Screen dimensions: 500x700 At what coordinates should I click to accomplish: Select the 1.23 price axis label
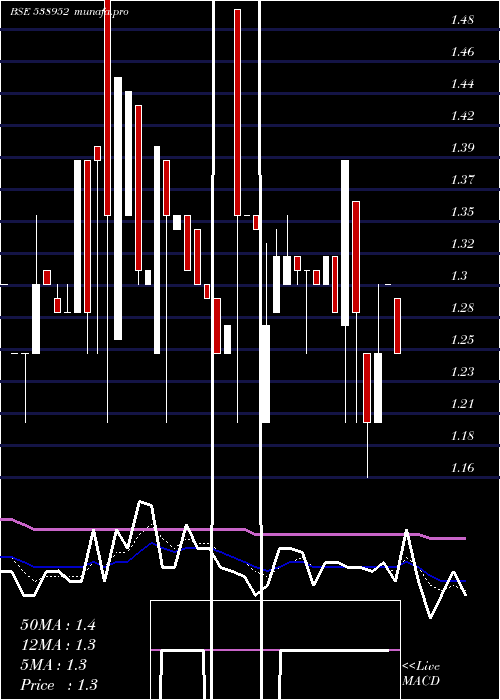462,371
